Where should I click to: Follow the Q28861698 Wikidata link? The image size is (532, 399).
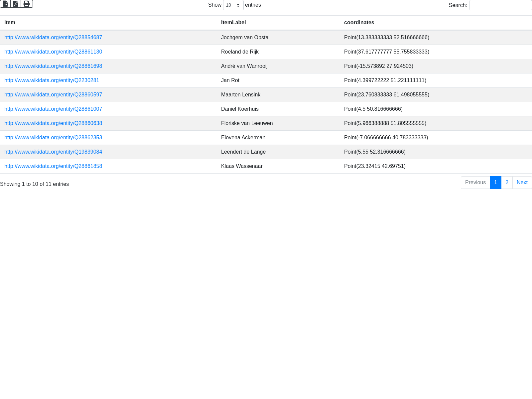point(53,66)
